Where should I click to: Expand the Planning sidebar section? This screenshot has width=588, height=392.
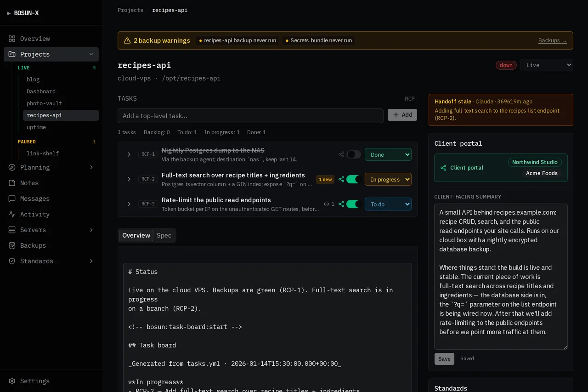coord(91,167)
